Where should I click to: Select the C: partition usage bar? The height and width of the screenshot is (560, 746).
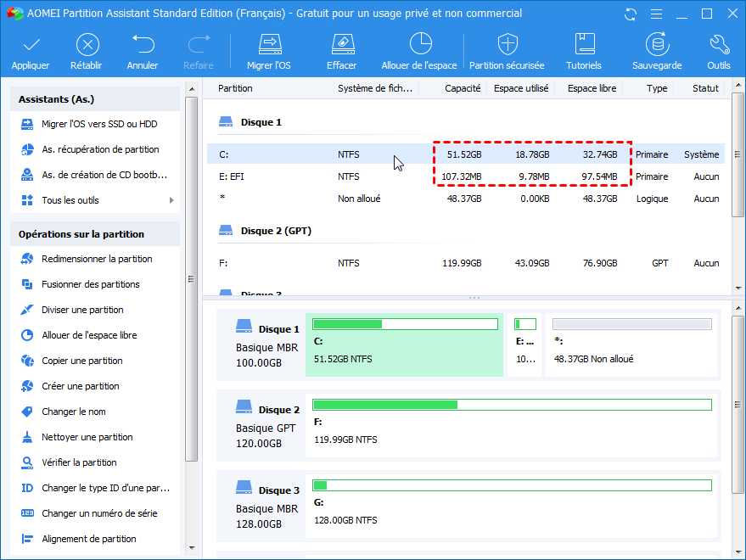coord(405,324)
